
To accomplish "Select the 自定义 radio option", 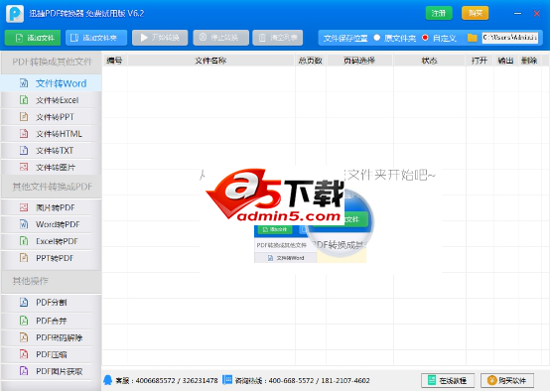I will pyautogui.click(x=425, y=38).
